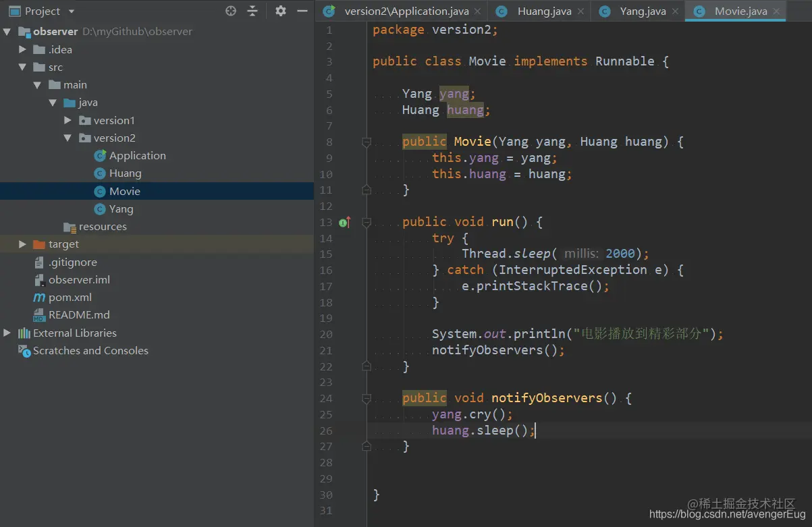Click the README.md file icon
This screenshot has height=527, width=812.
point(39,315)
